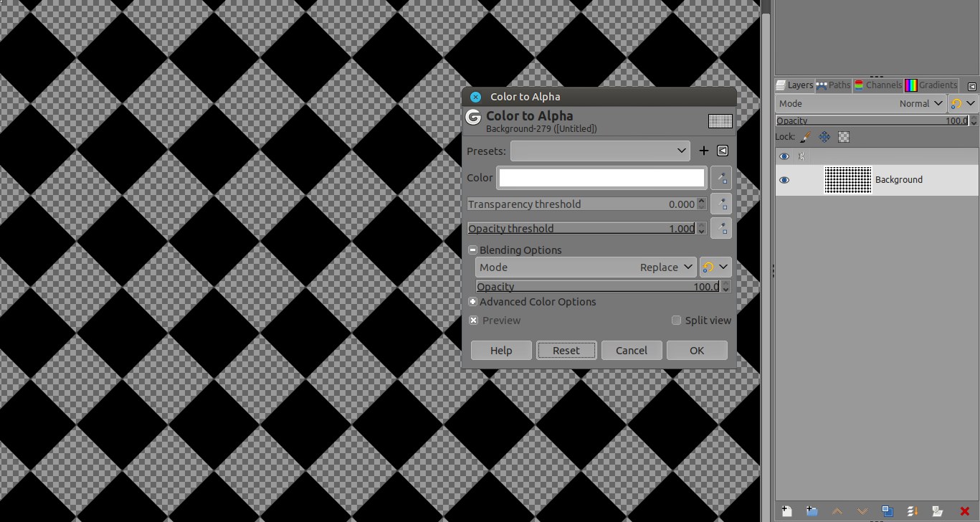
Task: Confirm with the OK button
Action: click(x=697, y=350)
